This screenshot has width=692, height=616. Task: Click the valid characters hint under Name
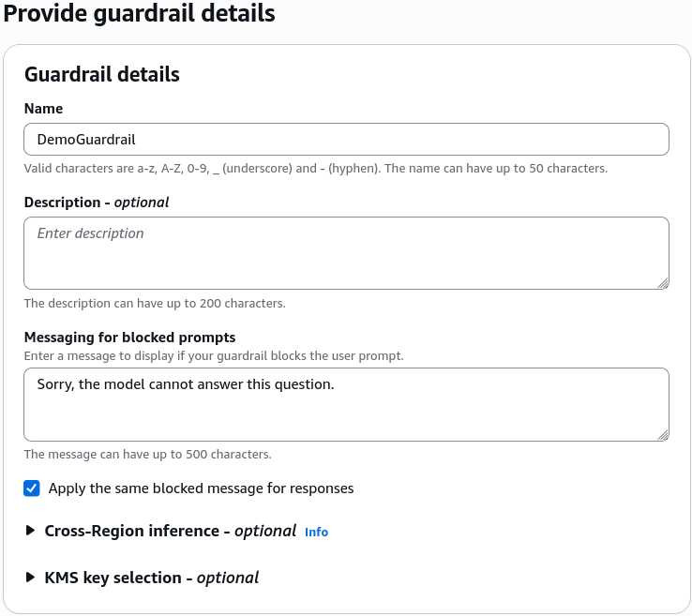[316, 169]
